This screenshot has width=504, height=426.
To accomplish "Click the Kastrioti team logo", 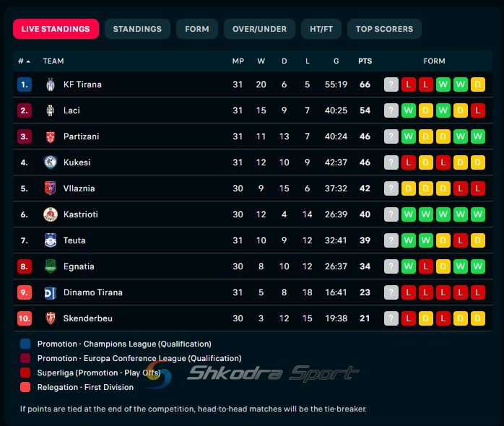I will coord(51,214).
